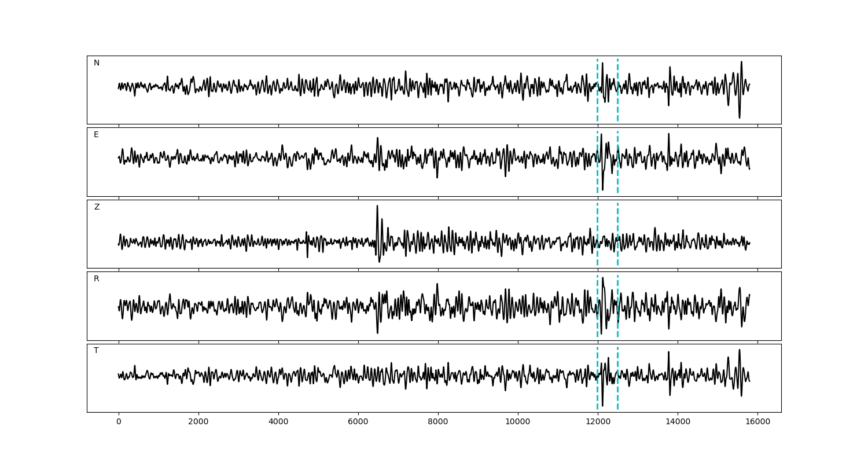Select the 6000 x-axis tick label
This screenshot has width=868, height=463.
(358, 422)
